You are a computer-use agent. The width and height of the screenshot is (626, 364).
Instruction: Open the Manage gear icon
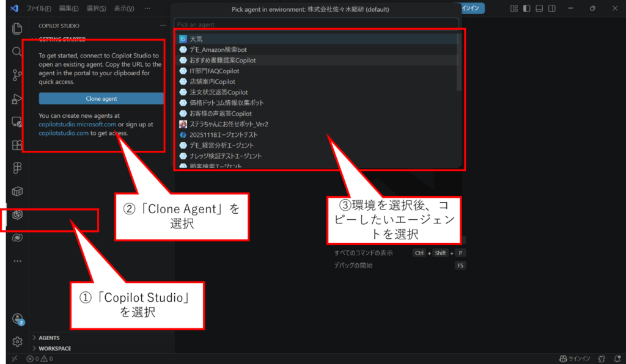click(x=17, y=341)
